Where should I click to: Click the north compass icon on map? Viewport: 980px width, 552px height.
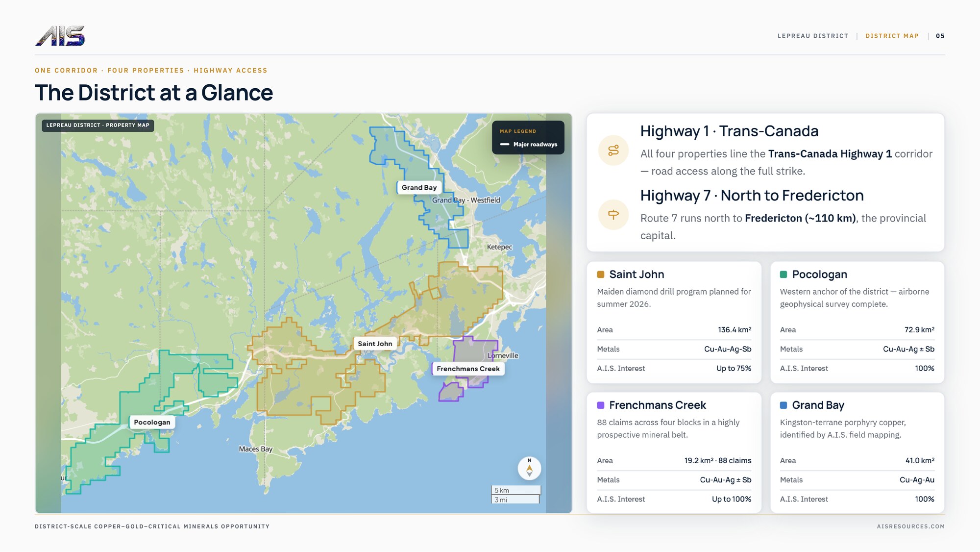pos(529,469)
